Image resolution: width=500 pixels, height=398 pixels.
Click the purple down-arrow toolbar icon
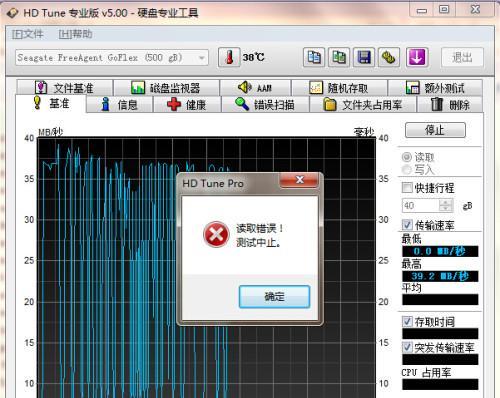417,58
